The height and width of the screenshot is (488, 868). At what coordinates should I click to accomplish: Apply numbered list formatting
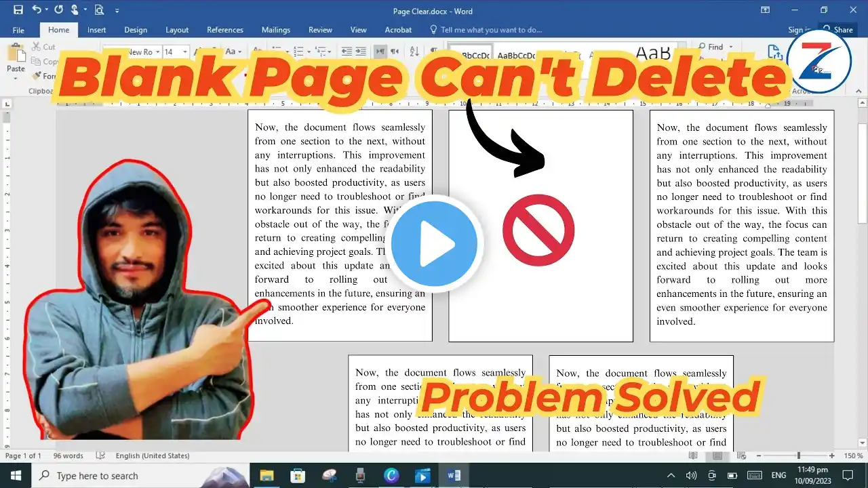pos(297,52)
